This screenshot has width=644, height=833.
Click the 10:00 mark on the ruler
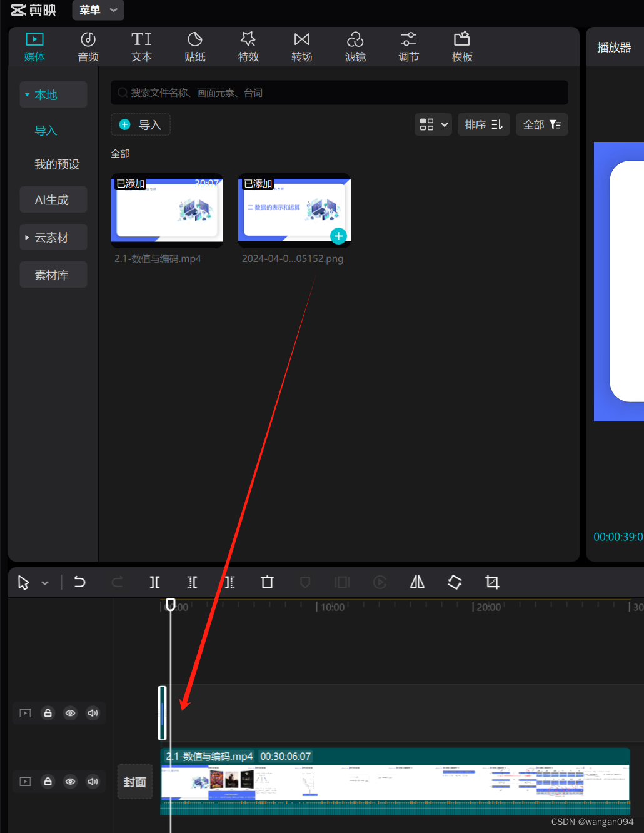pyautogui.click(x=332, y=607)
